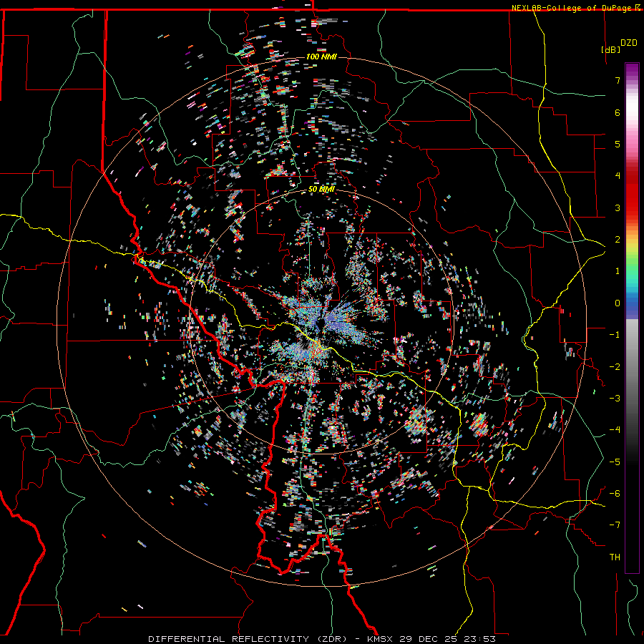
Task: Click the positive 3 scale value
Action: (x=618, y=208)
